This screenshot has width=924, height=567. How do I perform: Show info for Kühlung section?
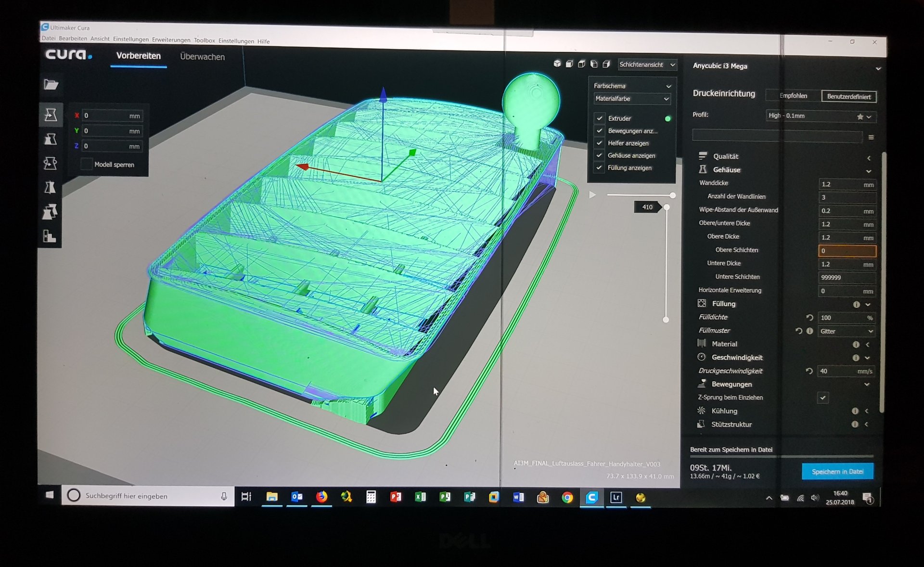tap(855, 411)
